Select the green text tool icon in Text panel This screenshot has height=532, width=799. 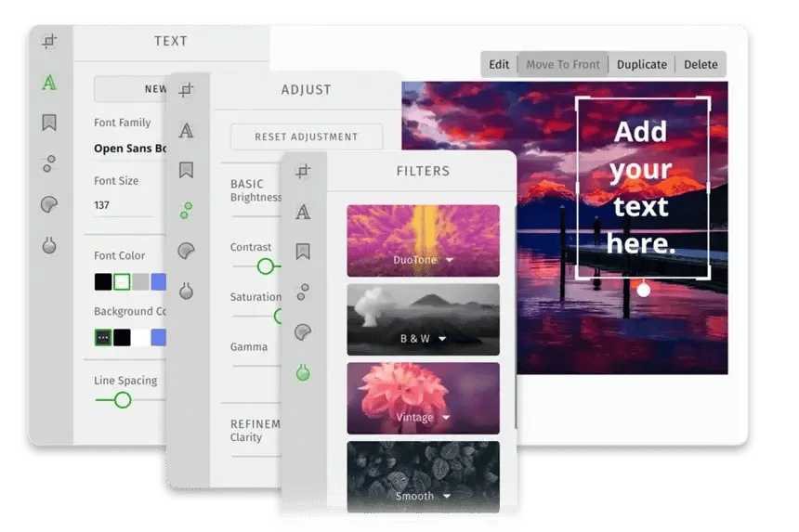point(49,83)
